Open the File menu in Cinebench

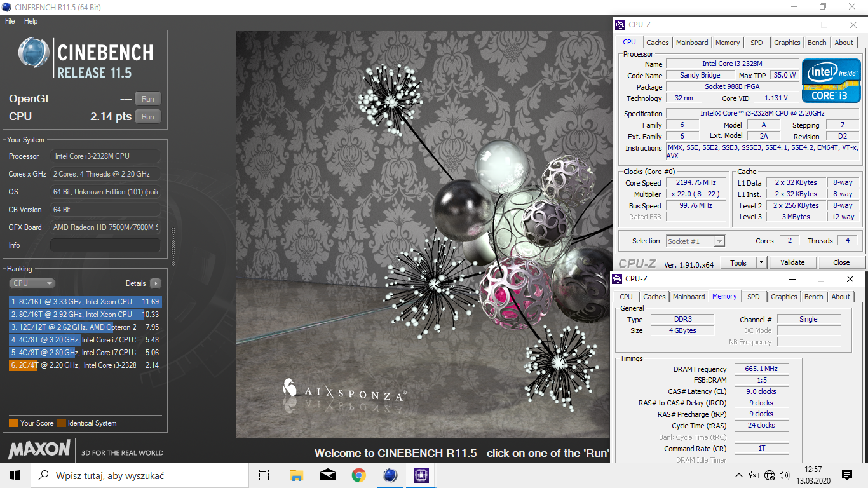tap(10, 21)
